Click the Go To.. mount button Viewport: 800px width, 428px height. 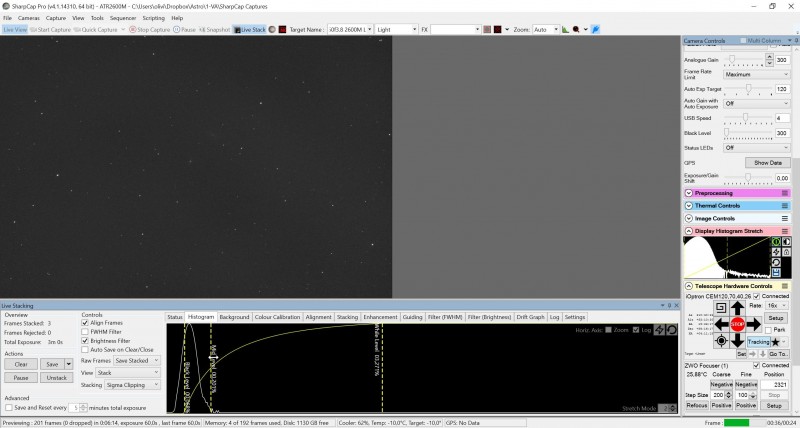[778, 354]
